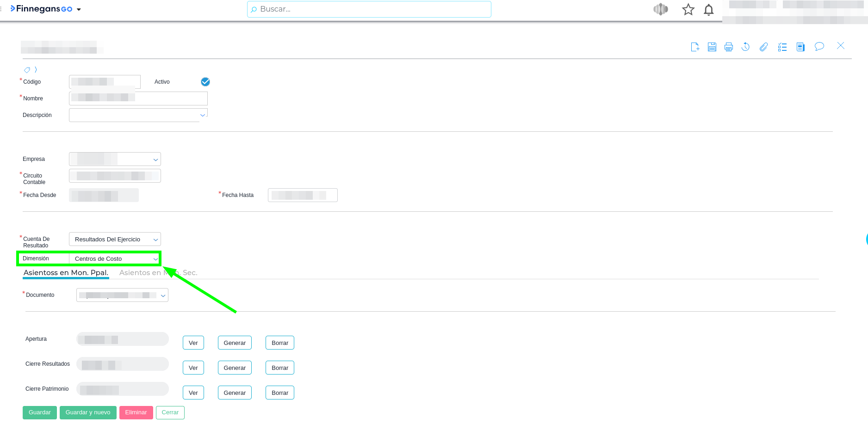Open the Cuenta De Resultado dropdown
Image resolution: width=868 pixels, height=424 pixels.
[155, 240]
